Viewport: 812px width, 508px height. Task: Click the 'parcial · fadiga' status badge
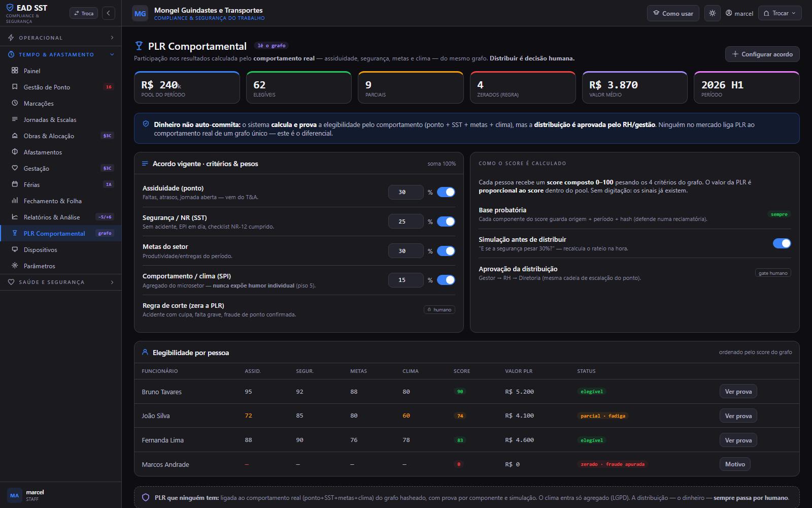point(603,416)
